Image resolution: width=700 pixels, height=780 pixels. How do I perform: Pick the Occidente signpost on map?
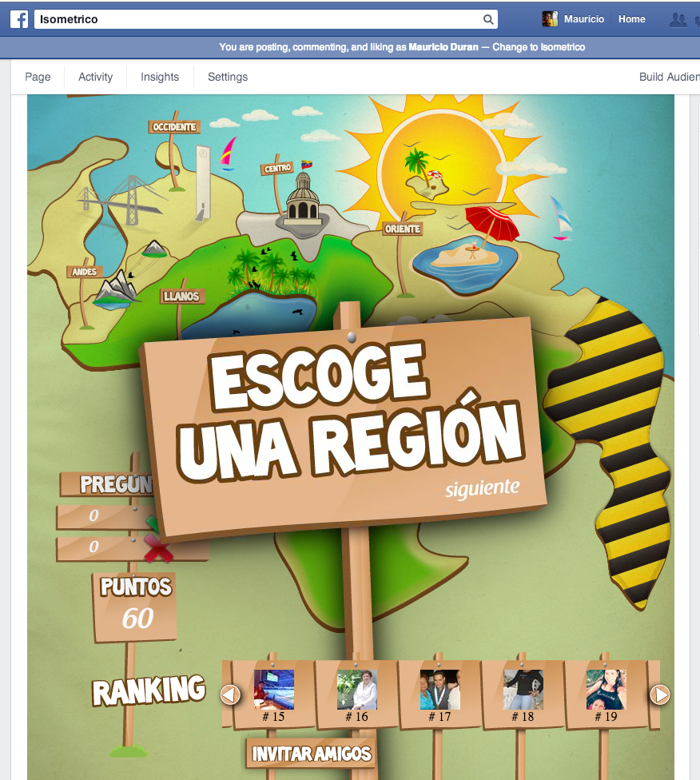174,126
